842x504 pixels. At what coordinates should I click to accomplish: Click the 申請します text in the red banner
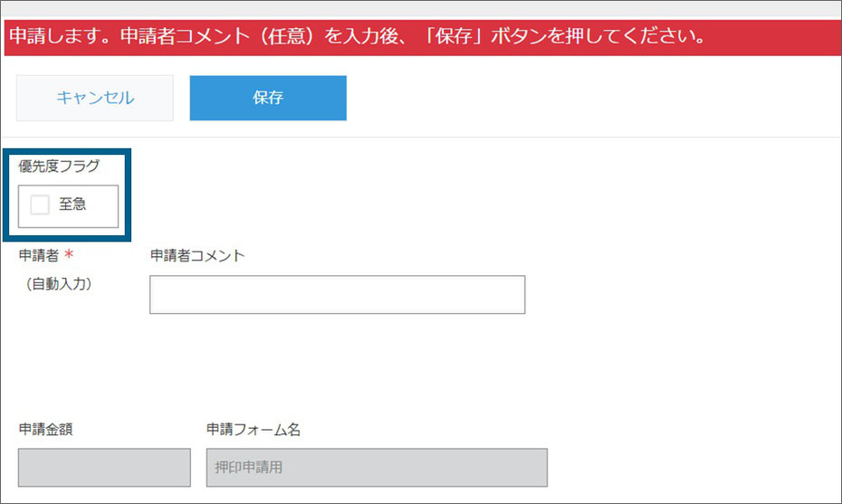pos(54,36)
